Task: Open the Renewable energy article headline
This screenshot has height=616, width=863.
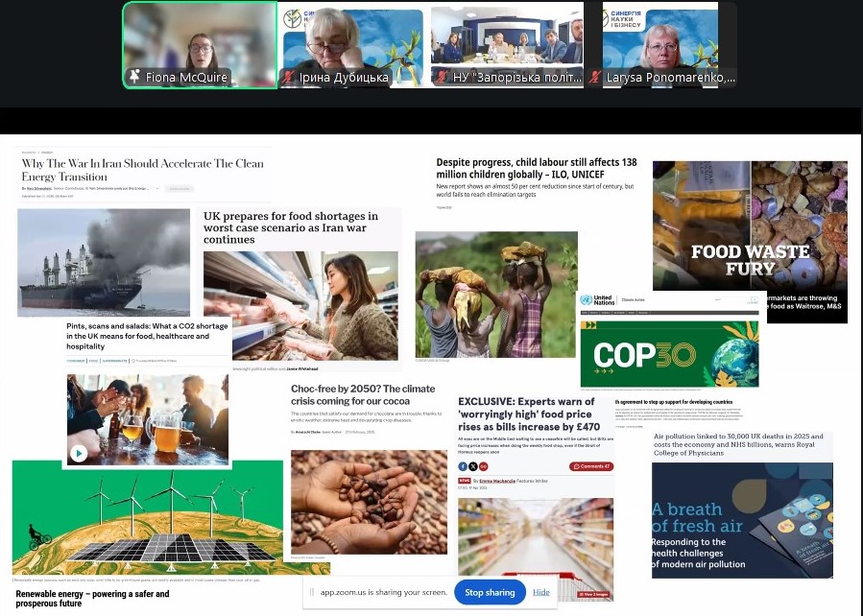Action: pyautogui.click(x=92, y=599)
